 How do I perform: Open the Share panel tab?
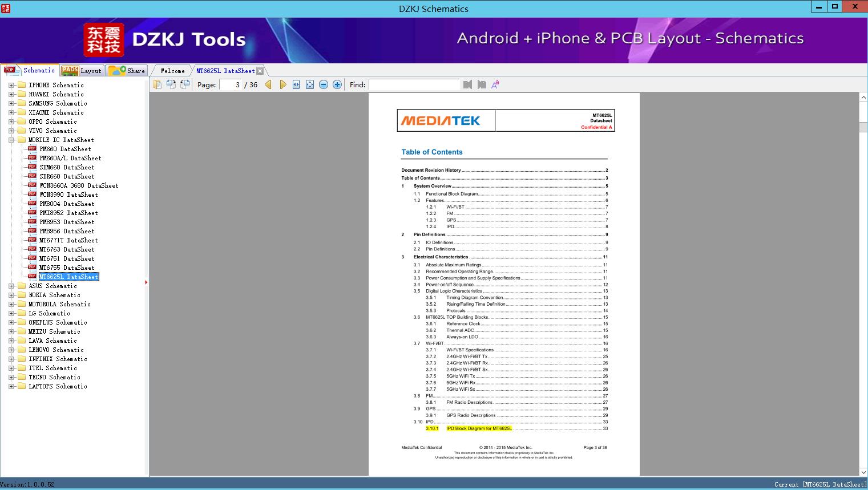click(x=127, y=70)
